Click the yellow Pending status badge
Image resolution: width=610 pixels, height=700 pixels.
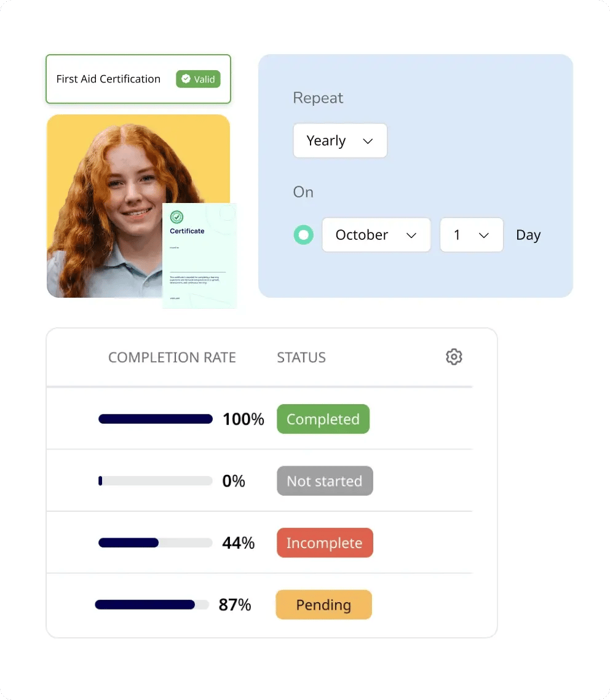click(323, 605)
